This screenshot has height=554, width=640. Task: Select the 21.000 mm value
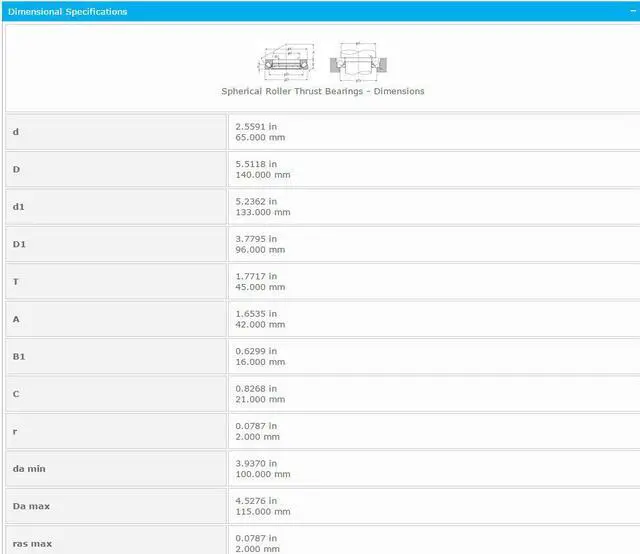(260, 400)
